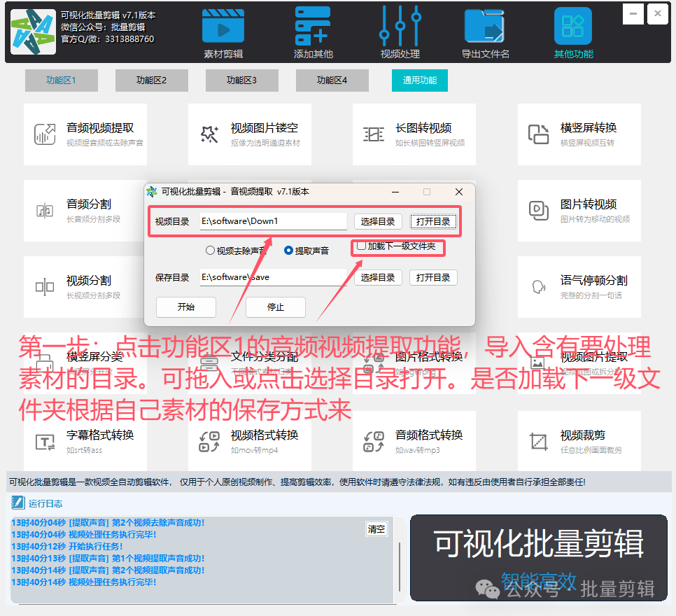
Task: Switch to the 功能区1 tab
Action: [61, 80]
